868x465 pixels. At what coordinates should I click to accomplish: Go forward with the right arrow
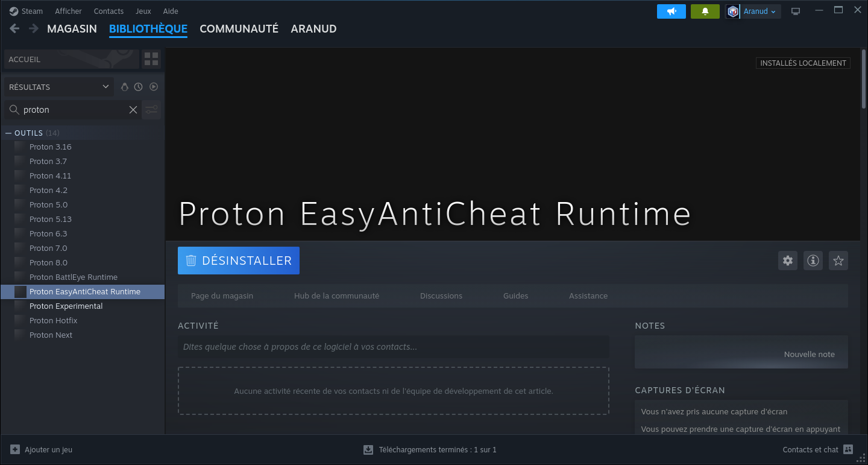coord(34,28)
